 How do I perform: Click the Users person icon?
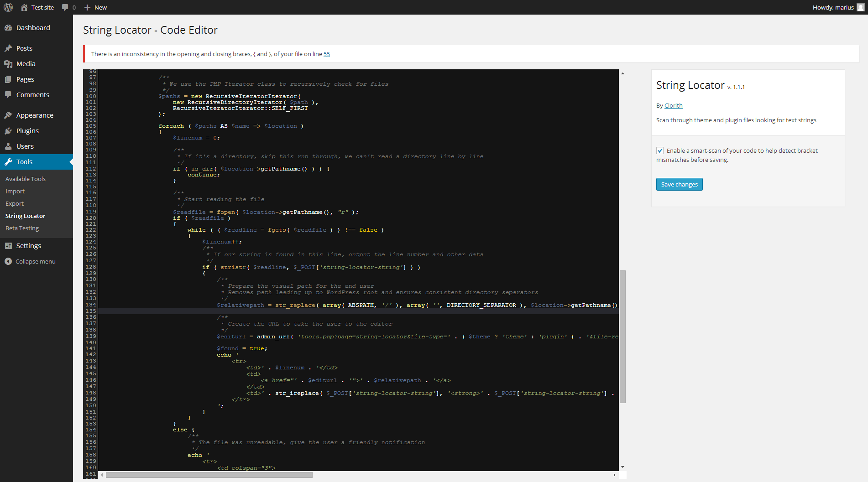8,146
